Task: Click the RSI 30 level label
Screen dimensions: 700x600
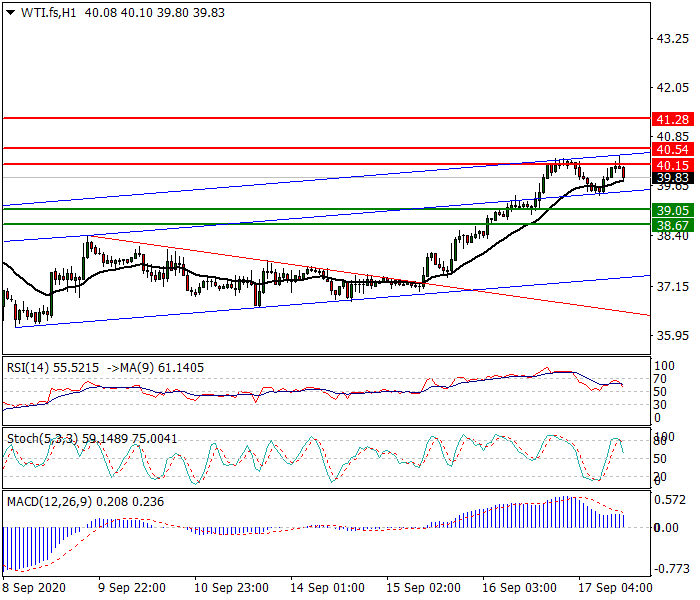Action: click(660, 405)
